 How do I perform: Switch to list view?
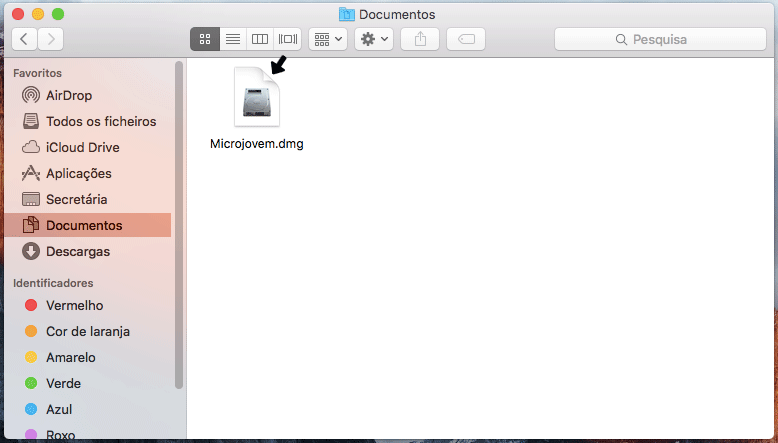tap(233, 39)
